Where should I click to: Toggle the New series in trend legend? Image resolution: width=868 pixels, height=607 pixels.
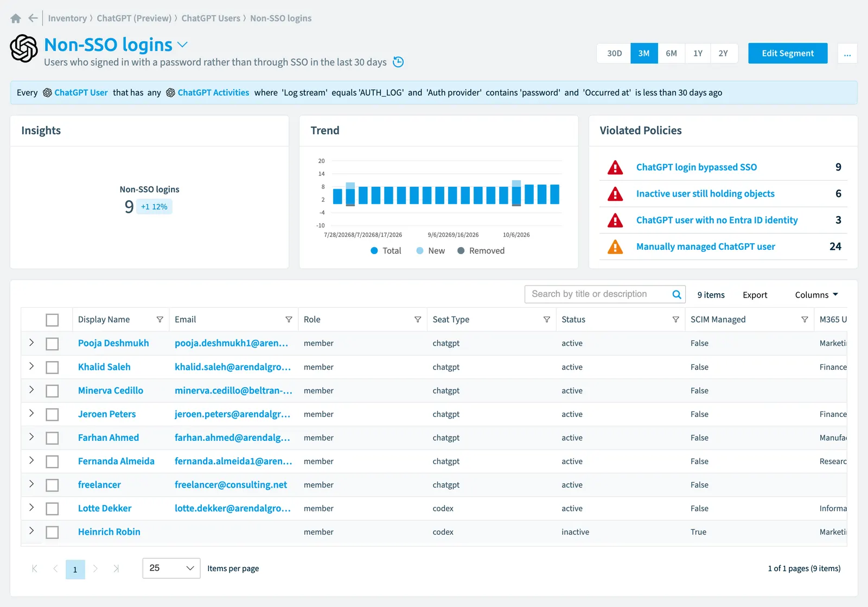click(x=431, y=251)
